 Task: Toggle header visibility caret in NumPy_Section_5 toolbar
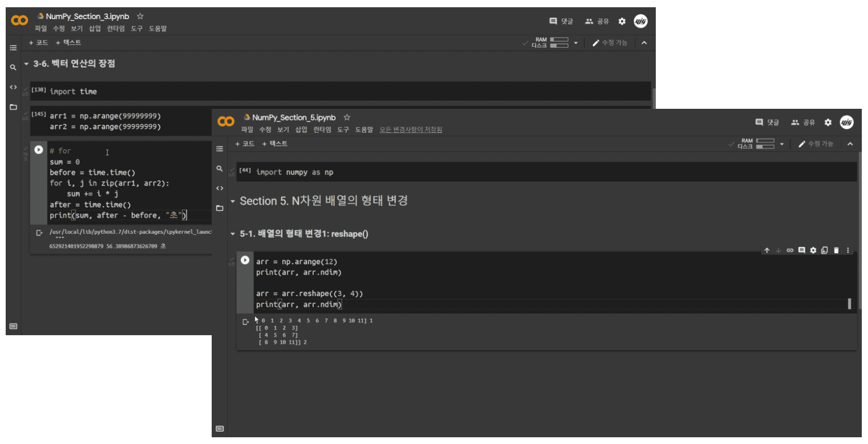click(850, 144)
